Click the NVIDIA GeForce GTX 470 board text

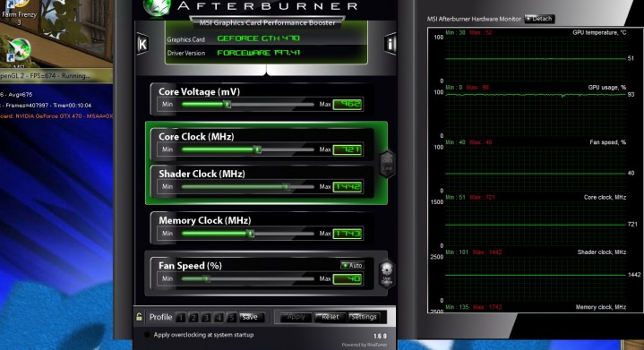(x=56, y=116)
